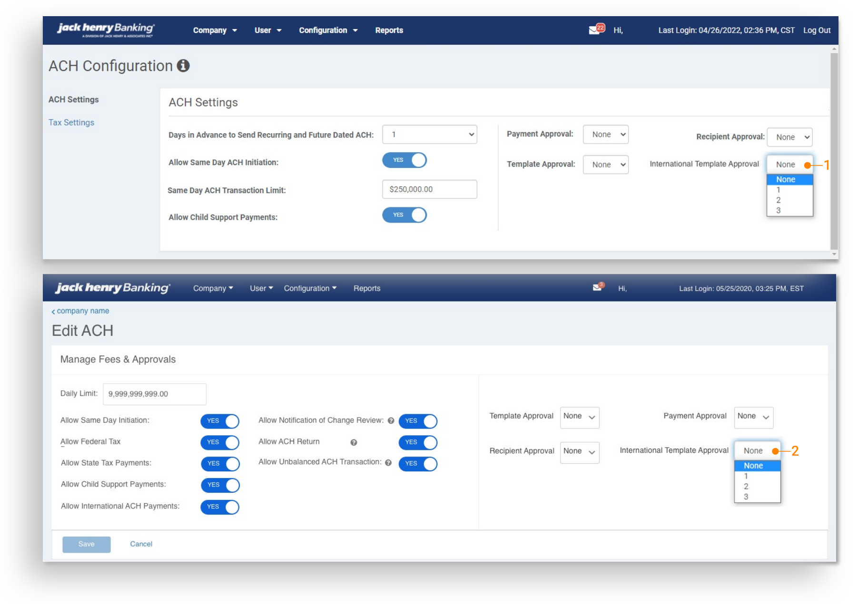Click the Same Day ACH Transaction Limit field
The height and width of the screenshot is (604, 868).
coord(429,189)
